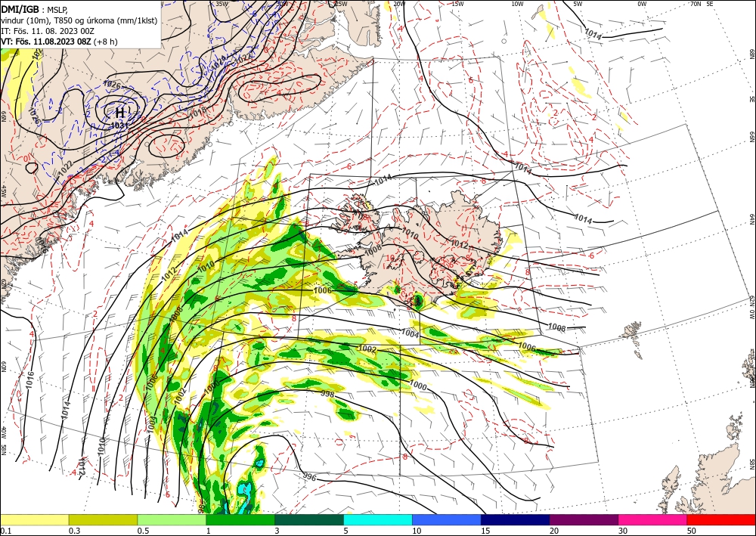
Task: Click the '0.5' legend scale value
Action: coord(143,531)
